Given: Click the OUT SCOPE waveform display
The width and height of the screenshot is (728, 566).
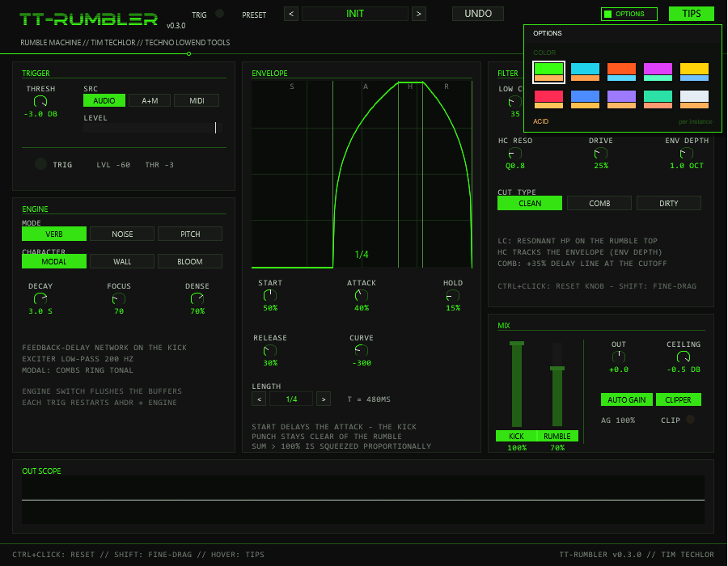Looking at the screenshot, I should [x=363, y=500].
